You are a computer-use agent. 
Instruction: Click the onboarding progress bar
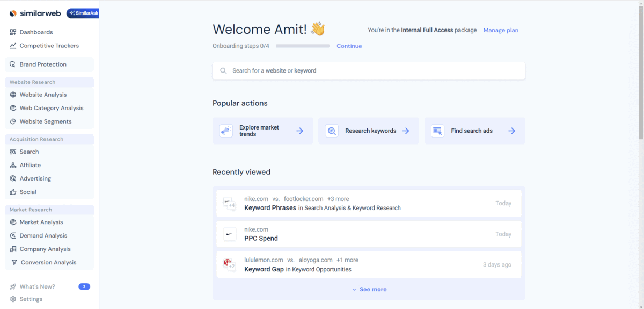[x=303, y=46]
